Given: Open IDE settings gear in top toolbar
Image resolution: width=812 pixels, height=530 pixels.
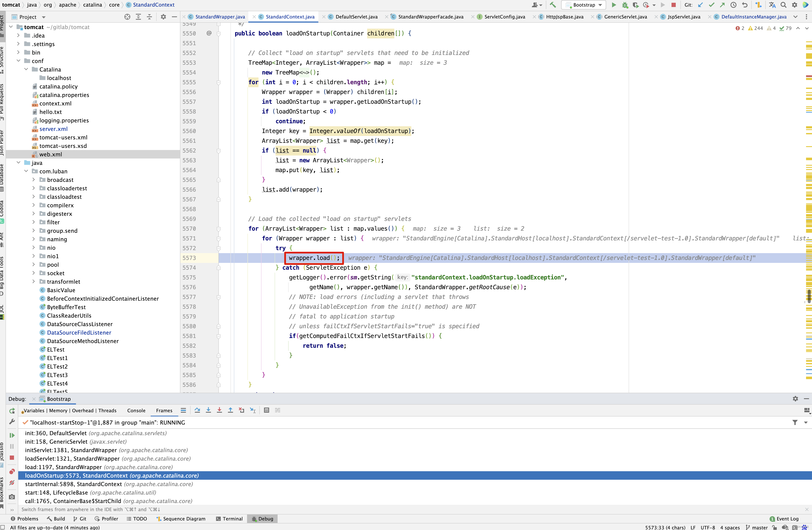Looking at the screenshot, I should click(795, 5).
